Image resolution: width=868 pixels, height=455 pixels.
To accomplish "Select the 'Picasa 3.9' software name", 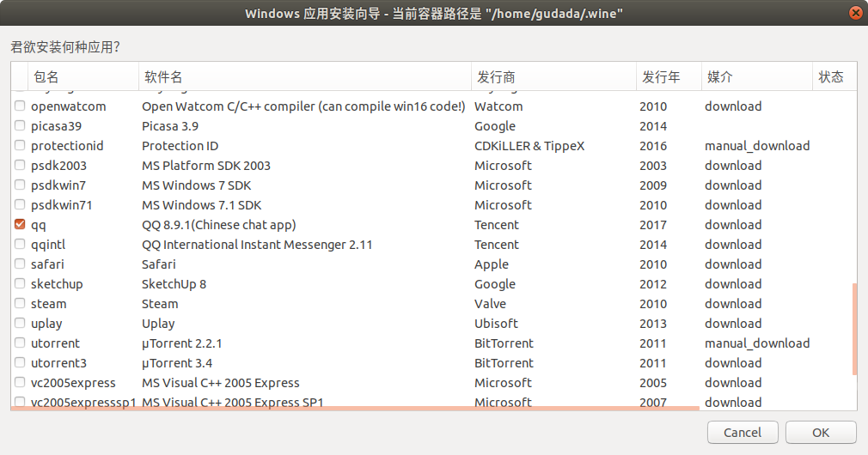I will pyautogui.click(x=170, y=126).
